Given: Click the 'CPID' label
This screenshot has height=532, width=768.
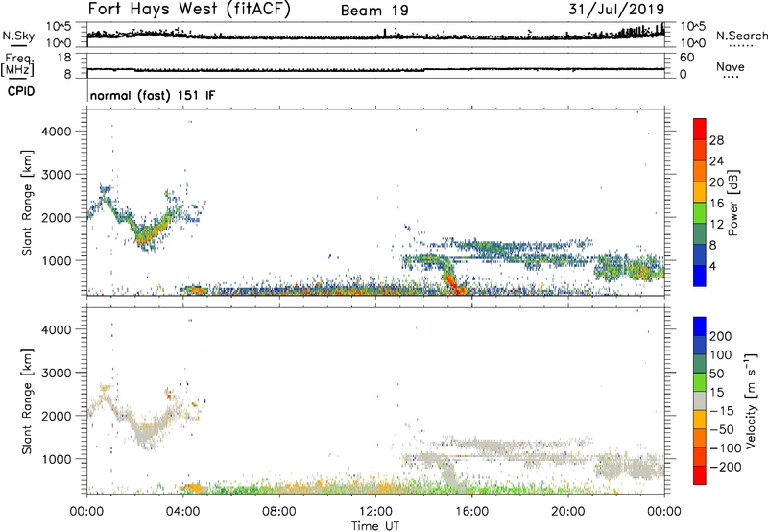Looking at the screenshot, I should pyautogui.click(x=21, y=91).
